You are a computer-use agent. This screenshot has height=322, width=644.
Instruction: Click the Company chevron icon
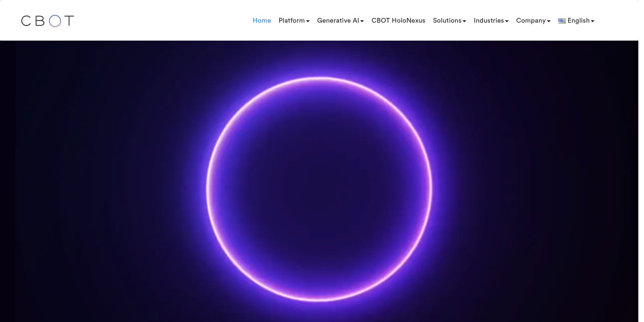click(x=548, y=21)
